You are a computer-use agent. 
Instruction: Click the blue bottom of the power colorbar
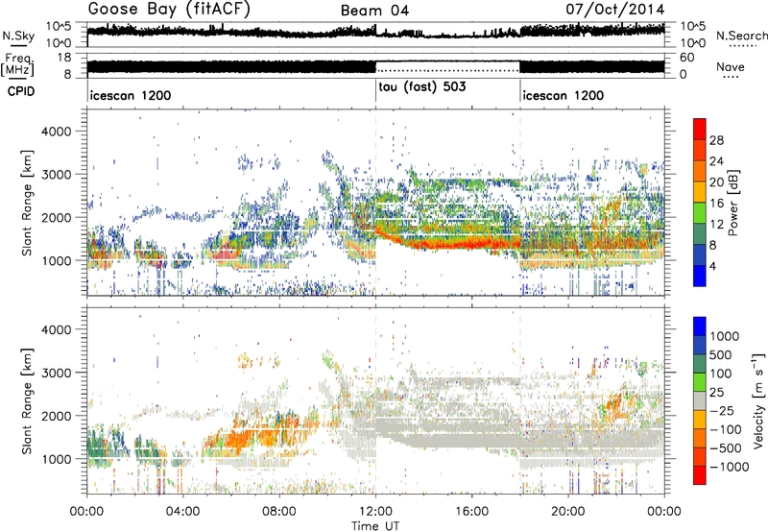click(700, 276)
